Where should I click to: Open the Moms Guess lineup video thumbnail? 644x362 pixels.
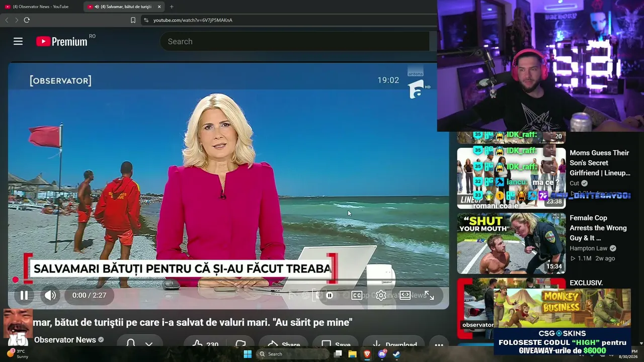tap(511, 178)
